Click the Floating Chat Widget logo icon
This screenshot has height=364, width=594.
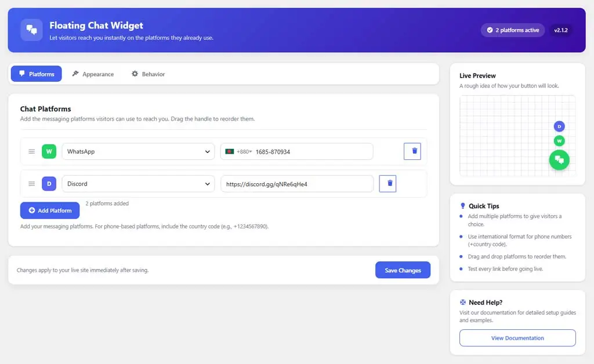click(x=31, y=30)
